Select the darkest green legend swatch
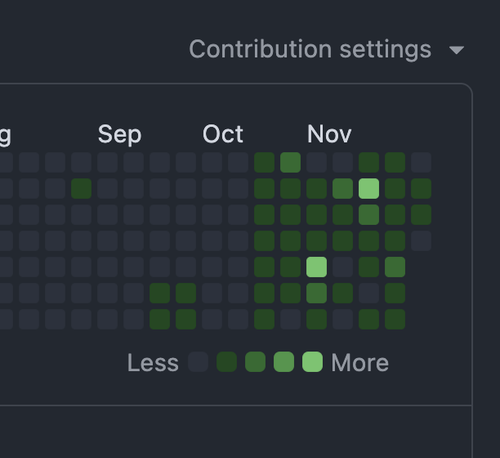The height and width of the screenshot is (458, 500). (227, 362)
